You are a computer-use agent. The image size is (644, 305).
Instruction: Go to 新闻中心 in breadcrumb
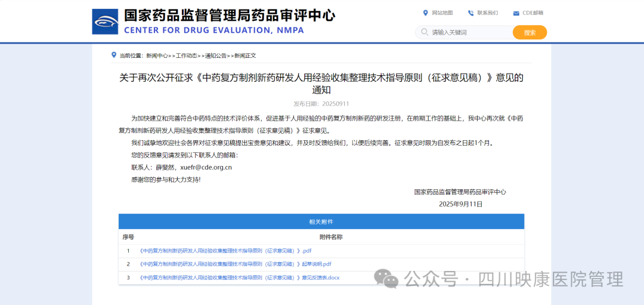[x=157, y=56]
